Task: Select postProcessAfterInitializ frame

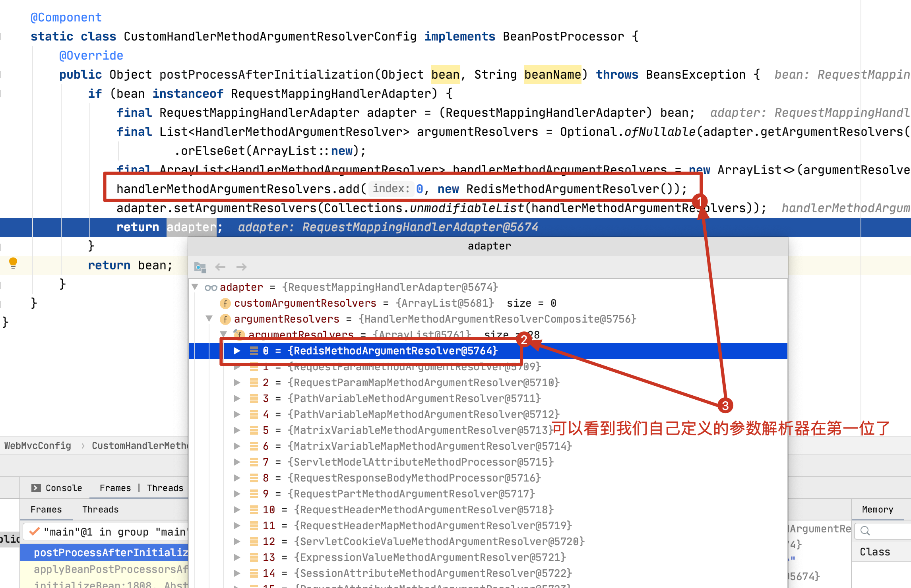Action: click(105, 553)
